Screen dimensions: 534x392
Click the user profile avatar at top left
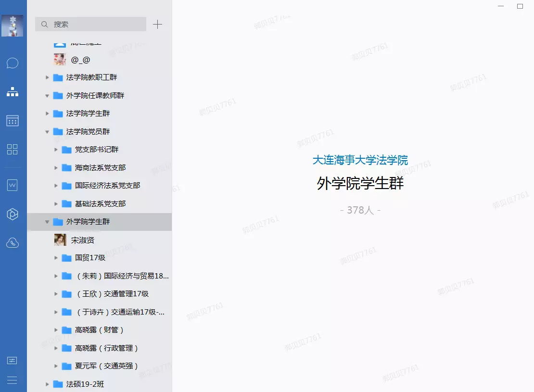13,25
